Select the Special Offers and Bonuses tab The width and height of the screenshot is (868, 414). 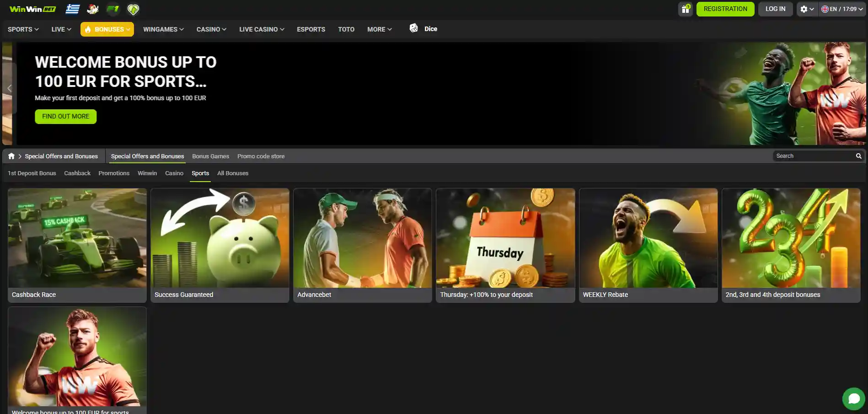pos(147,156)
